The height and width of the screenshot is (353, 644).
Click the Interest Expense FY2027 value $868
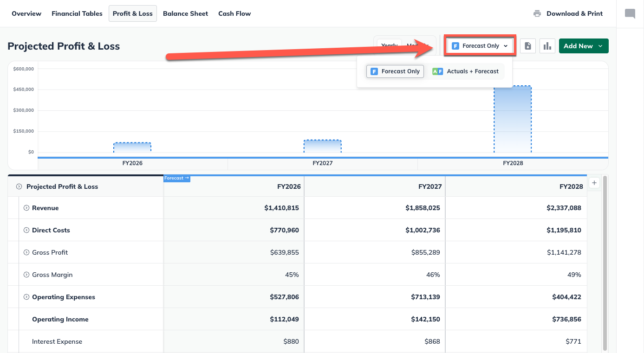click(432, 341)
